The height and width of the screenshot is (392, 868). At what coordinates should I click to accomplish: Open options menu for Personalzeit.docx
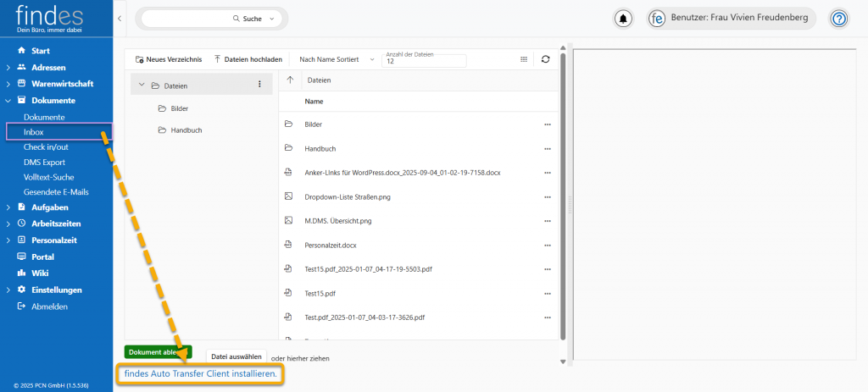[548, 245]
